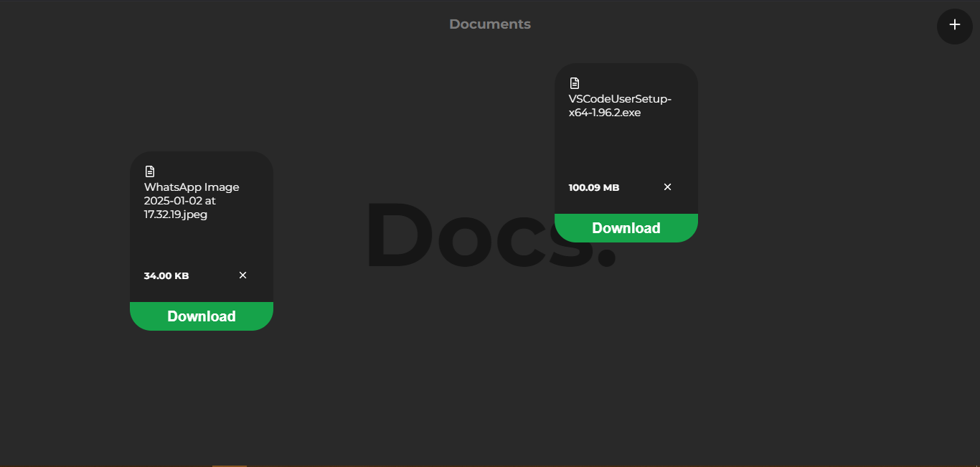Click "17.32.19.jpeg" line of WhatsApp filename
The image size is (980, 467).
[x=176, y=214]
